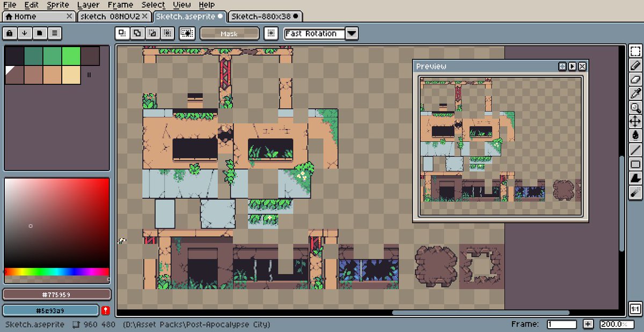
Task: Click the transparent color selection icon
Action: [x=187, y=33]
